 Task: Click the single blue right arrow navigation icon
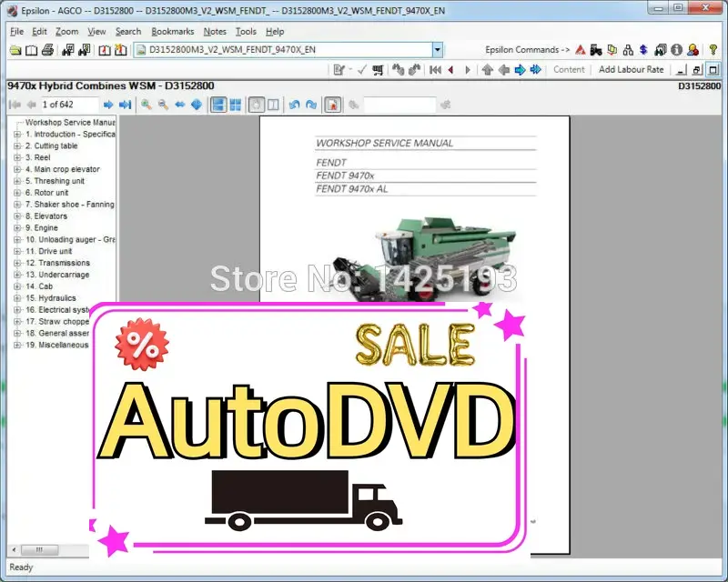coord(520,70)
